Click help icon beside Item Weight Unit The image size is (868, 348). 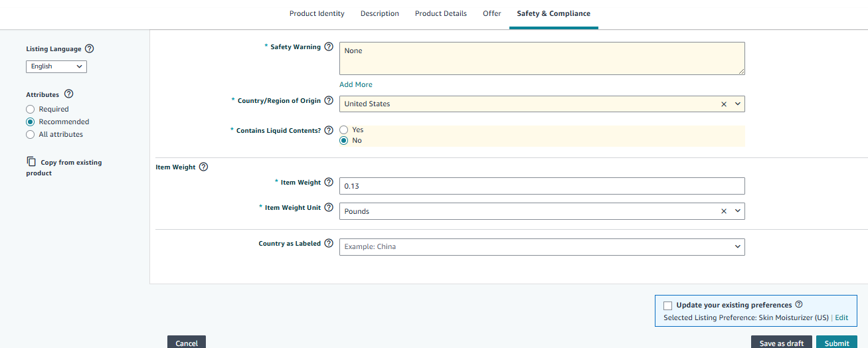329,208
